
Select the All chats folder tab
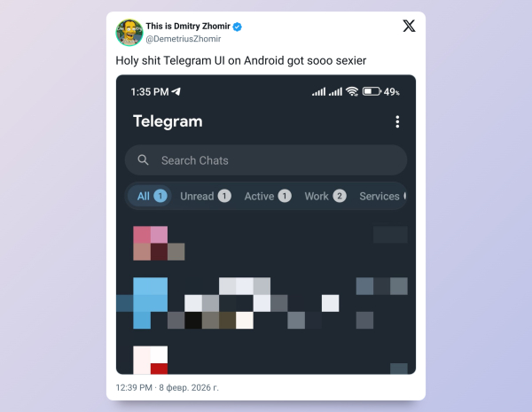[149, 196]
